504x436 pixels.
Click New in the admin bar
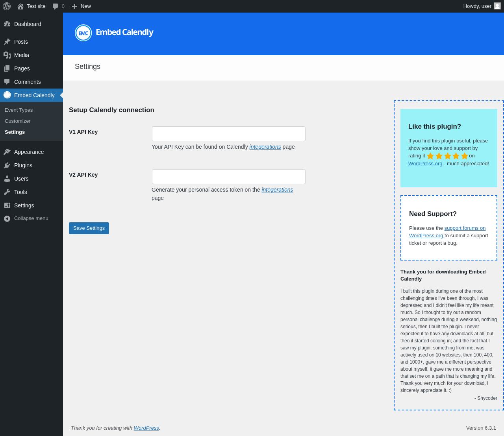(x=81, y=6)
